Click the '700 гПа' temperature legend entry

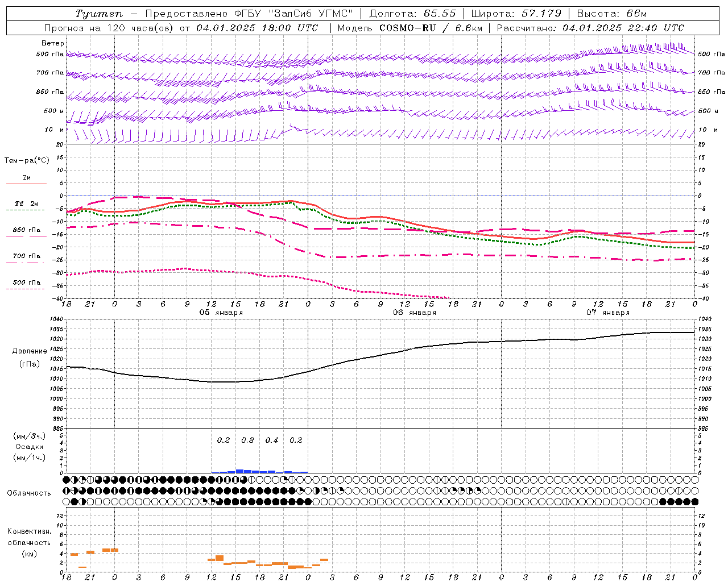pyautogui.click(x=27, y=256)
